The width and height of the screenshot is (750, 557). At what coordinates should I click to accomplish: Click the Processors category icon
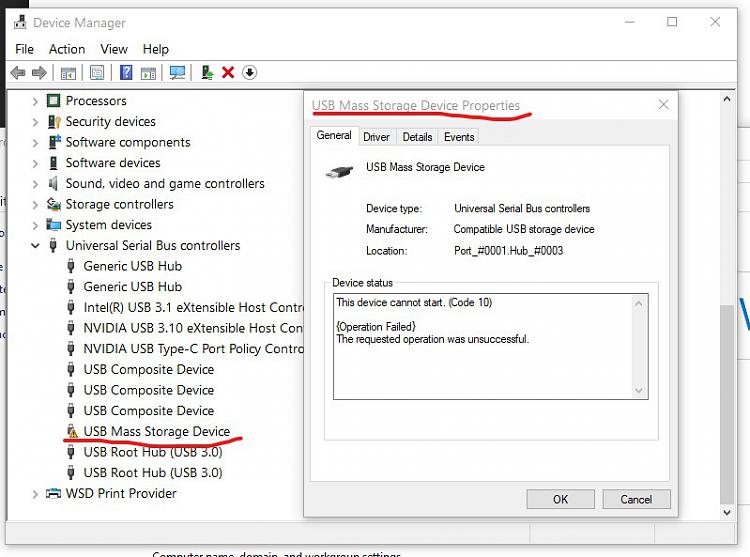(54, 100)
